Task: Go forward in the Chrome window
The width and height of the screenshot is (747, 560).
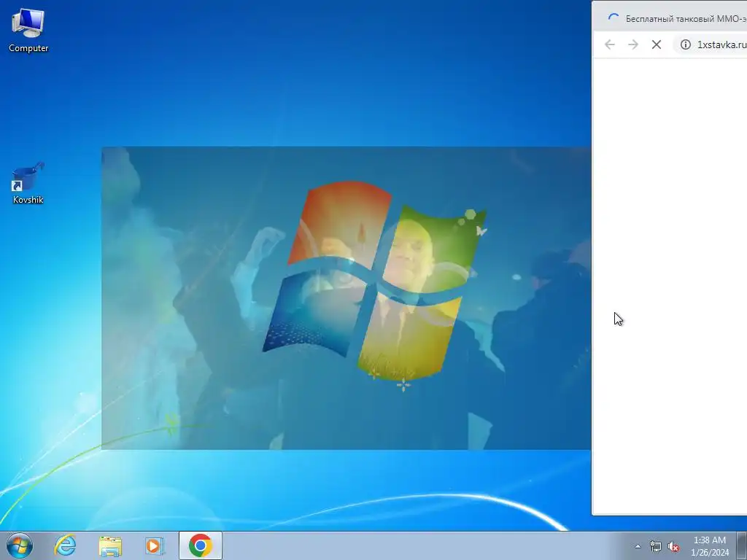Action: (633, 44)
